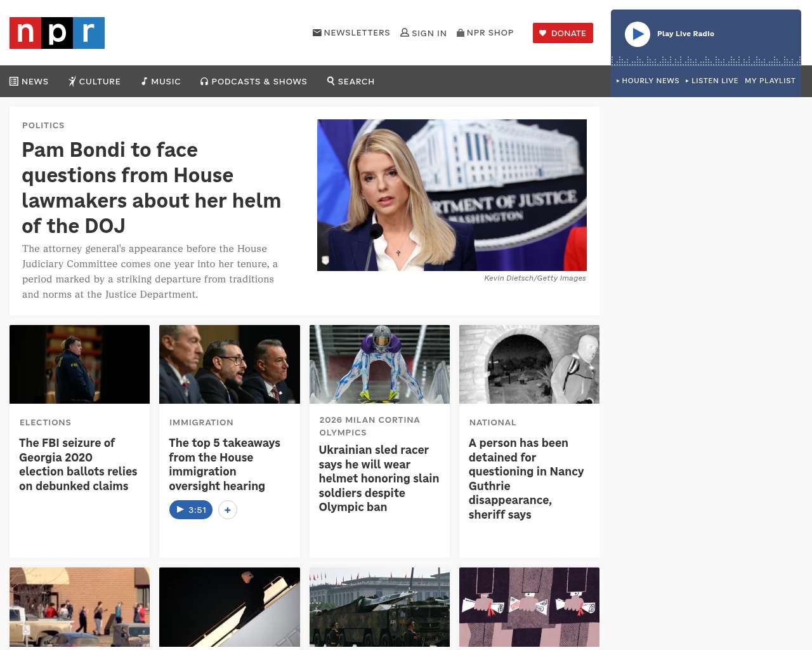Select Listen Live in the player
This screenshot has width=812, height=650.
tap(712, 81)
